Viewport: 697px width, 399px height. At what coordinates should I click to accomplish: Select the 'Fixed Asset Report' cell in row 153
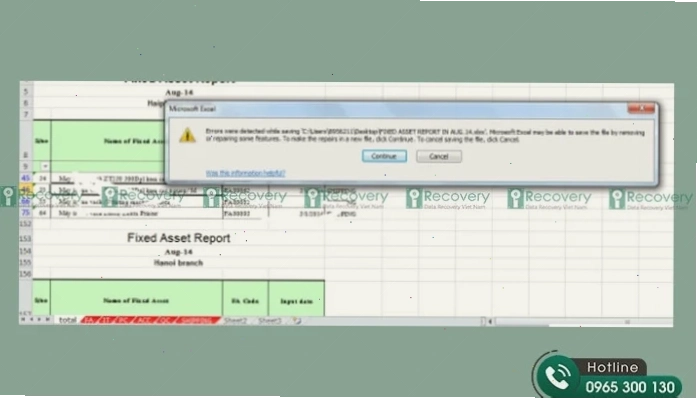[179, 238]
